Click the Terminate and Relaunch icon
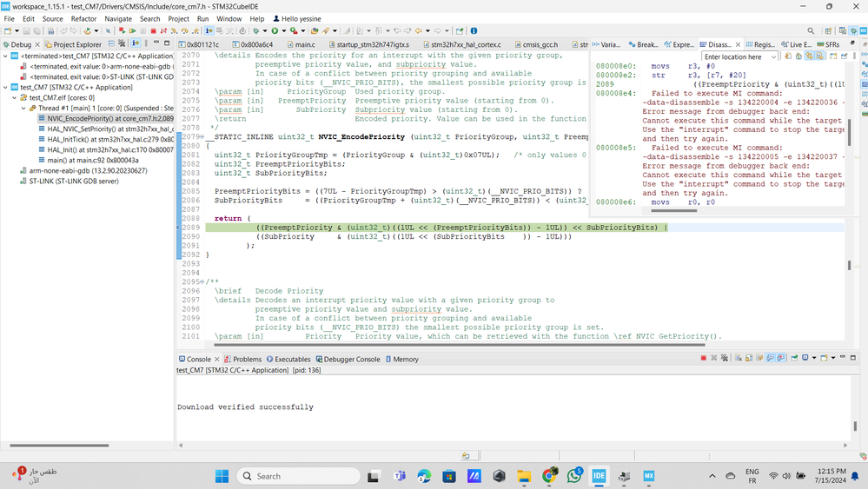Screen dimensions: 868x489 [122, 31]
